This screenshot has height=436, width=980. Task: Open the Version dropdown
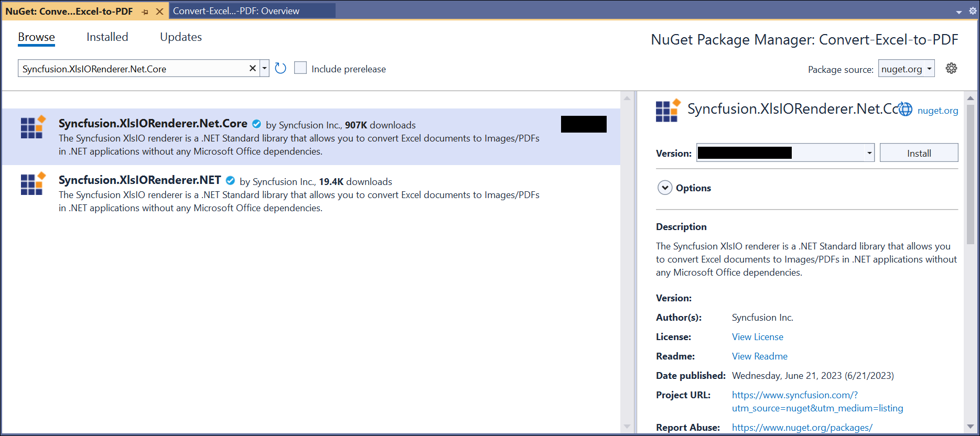pyautogui.click(x=869, y=153)
